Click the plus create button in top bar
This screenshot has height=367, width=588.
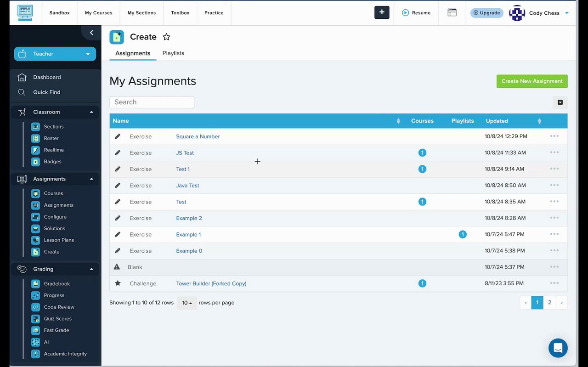click(x=382, y=12)
